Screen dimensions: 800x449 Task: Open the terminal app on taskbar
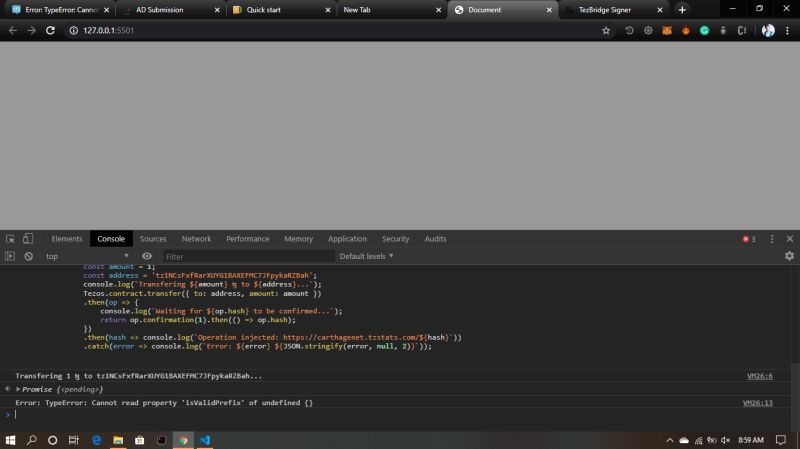point(161,440)
